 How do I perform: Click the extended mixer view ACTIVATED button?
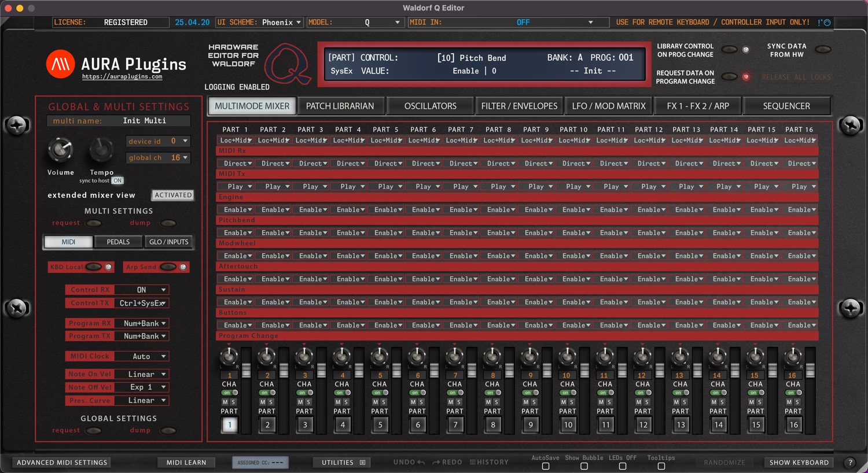(x=173, y=195)
